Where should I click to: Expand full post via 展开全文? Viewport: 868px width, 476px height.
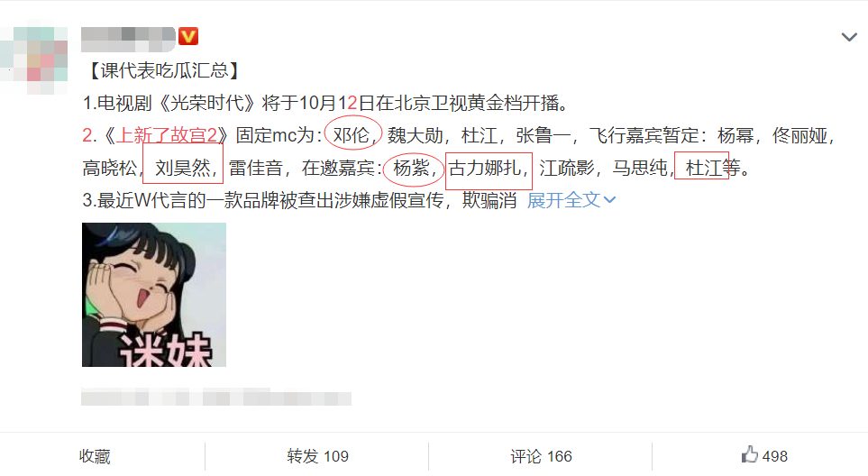click(x=563, y=200)
